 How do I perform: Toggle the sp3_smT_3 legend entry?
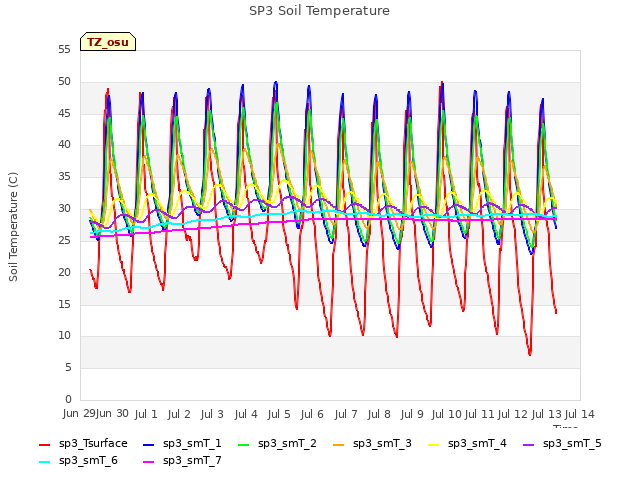point(372,443)
